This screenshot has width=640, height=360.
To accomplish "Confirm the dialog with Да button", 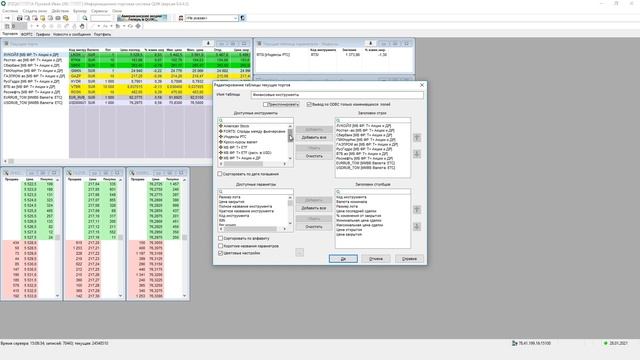I will (x=343, y=259).
